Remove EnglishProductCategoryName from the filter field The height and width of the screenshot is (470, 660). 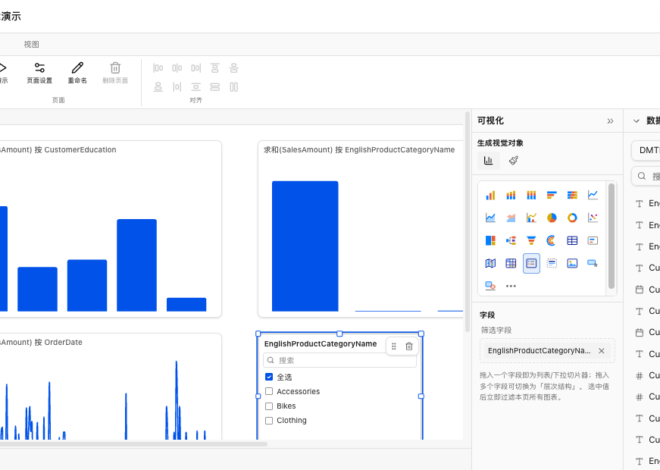(x=601, y=351)
